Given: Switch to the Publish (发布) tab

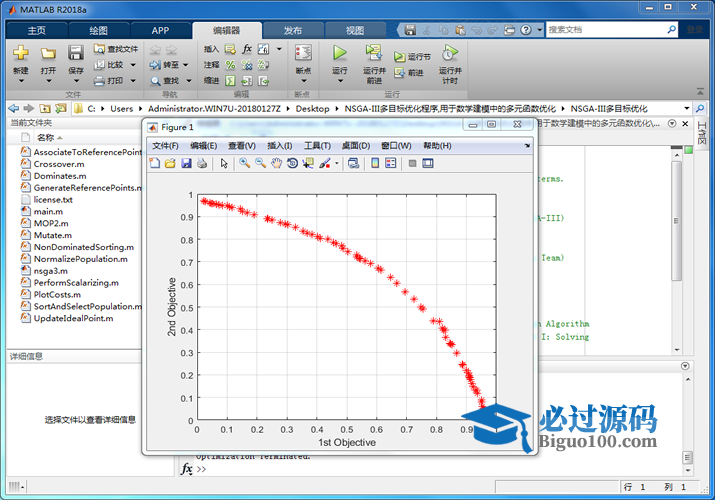Looking at the screenshot, I should (x=293, y=31).
